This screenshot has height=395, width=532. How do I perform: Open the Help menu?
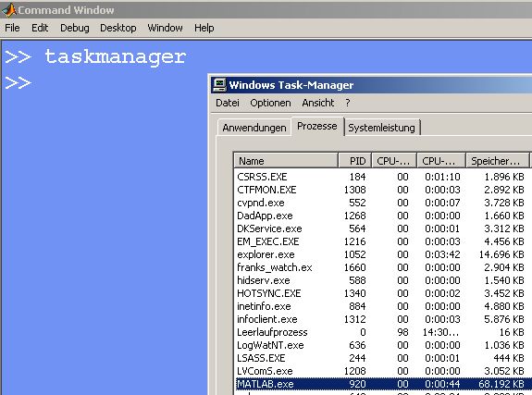coord(204,28)
